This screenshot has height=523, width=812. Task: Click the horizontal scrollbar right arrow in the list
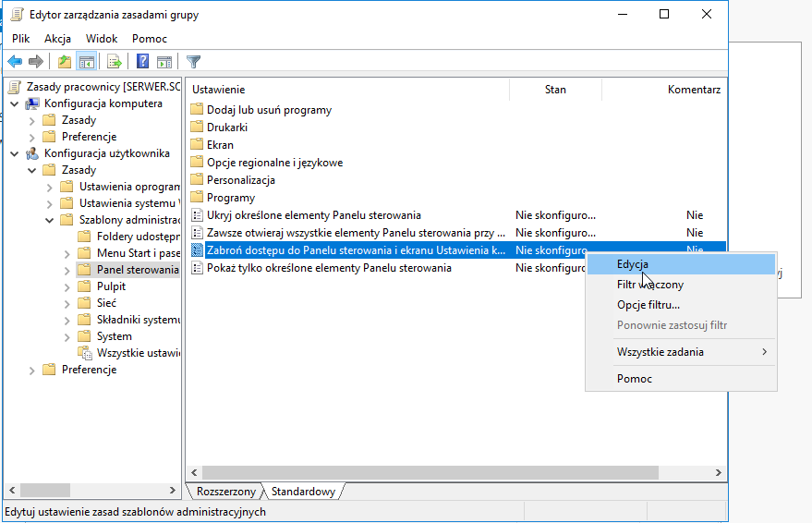tap(719, 472)
